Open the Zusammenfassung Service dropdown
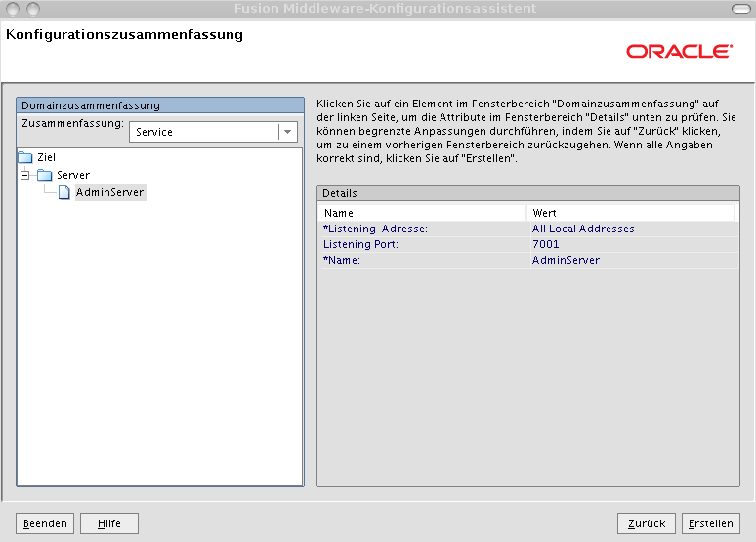Image resolution: width=756 pixels, height=542 pixels. (x=213, y=132)
